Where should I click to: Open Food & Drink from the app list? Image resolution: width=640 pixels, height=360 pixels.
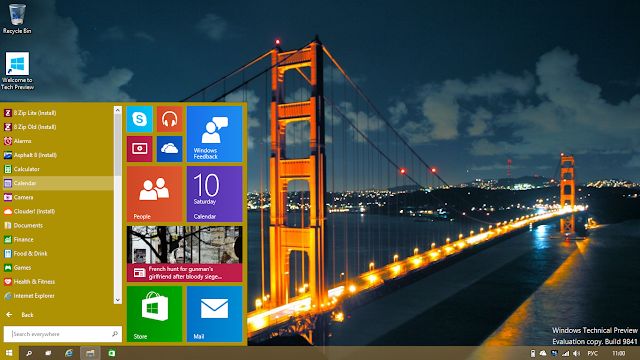click(57, 254)
